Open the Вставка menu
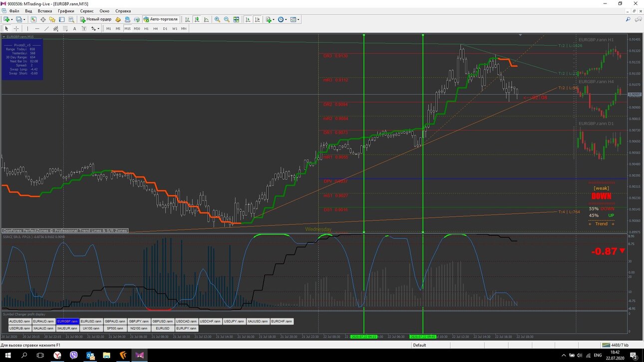This screenshot has width=644, height=362. point(45,11)
